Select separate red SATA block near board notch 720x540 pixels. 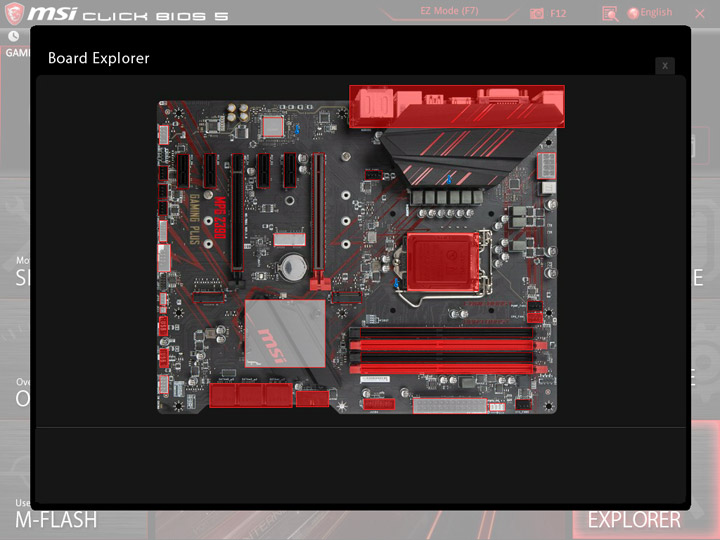312,399
